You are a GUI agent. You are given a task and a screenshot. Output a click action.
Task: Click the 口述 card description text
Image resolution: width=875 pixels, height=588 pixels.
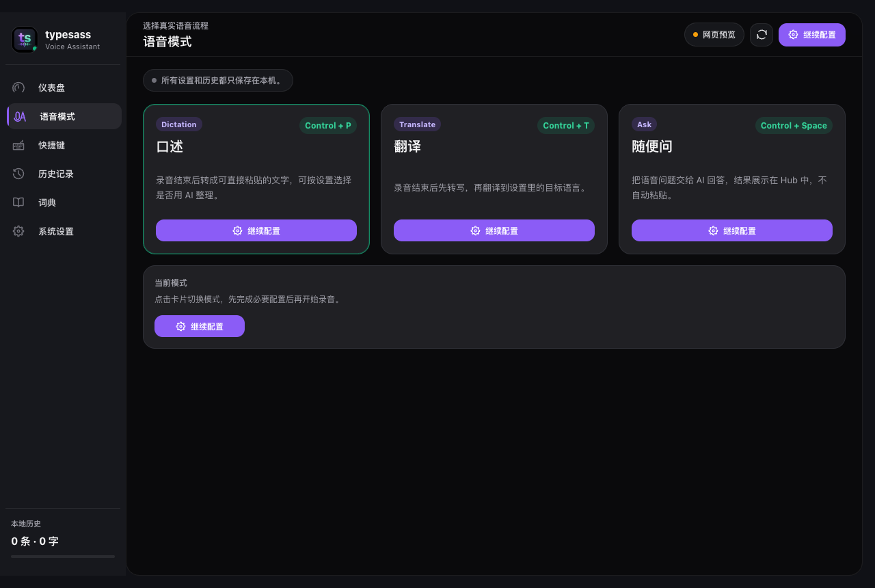254,187
